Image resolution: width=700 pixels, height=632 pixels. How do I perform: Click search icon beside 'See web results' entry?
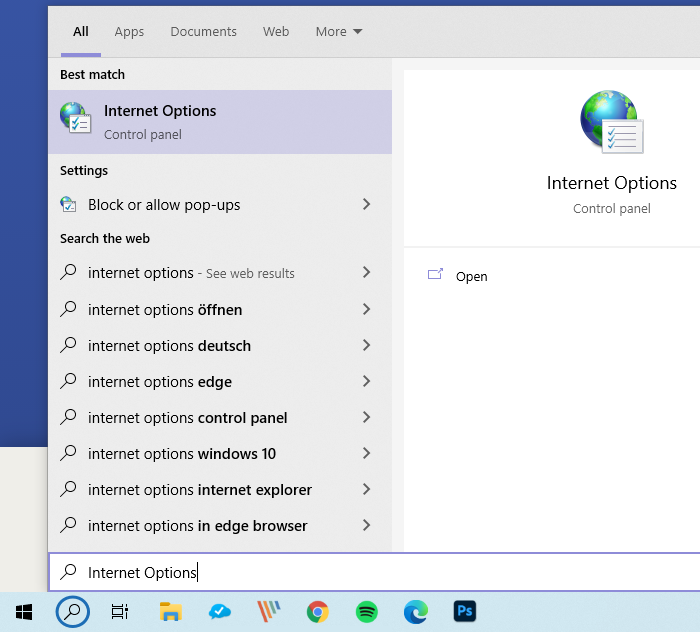click(68, 272)
